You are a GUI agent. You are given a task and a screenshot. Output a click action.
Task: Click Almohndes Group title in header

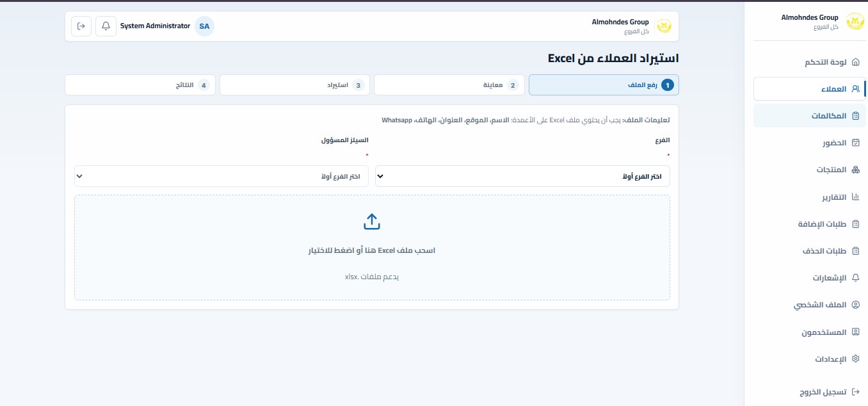pyautogui.click(x=620, y=22)
